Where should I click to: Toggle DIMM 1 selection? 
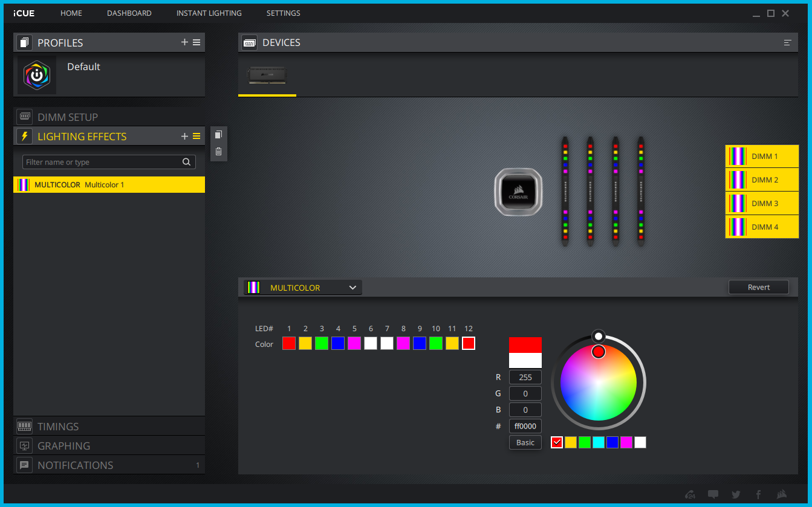762,157
